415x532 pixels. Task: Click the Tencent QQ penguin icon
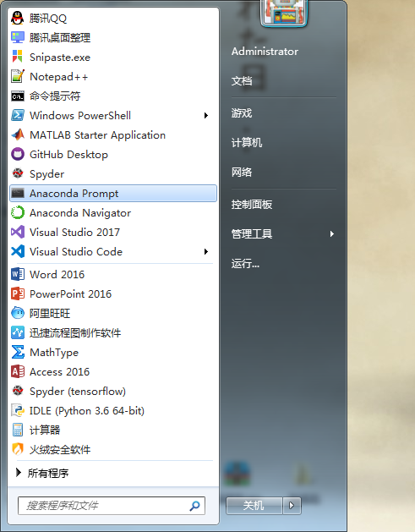pos(17,18)
